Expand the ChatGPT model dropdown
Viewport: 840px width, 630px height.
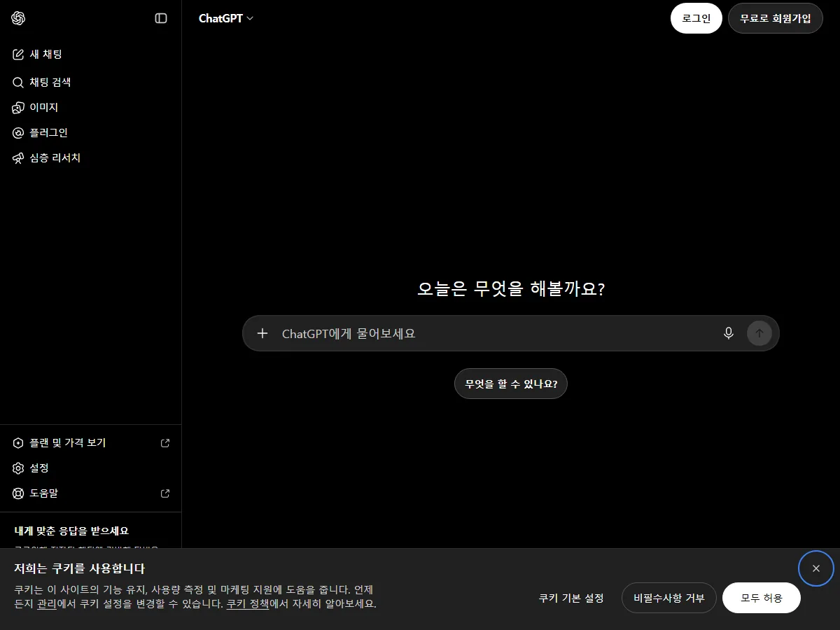point(226,18)
